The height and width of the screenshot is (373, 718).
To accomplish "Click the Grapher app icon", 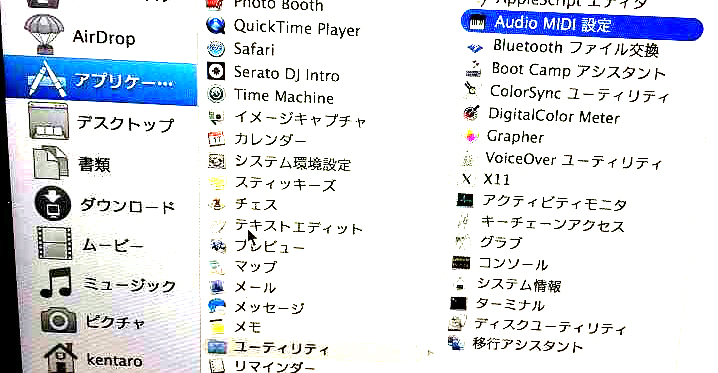I will [x=470, y=135].
